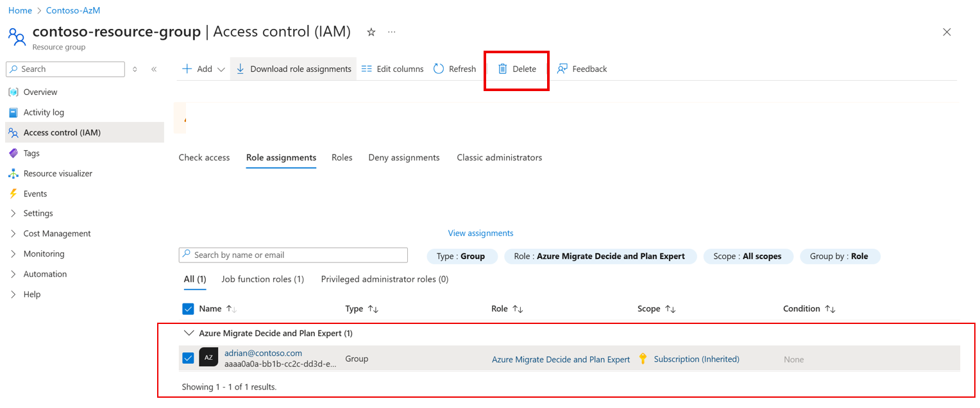Screen dimensions: 980x408
Task: Open the Azure Migrate Decide and Plan Expert role link
Action: [561, 360]
